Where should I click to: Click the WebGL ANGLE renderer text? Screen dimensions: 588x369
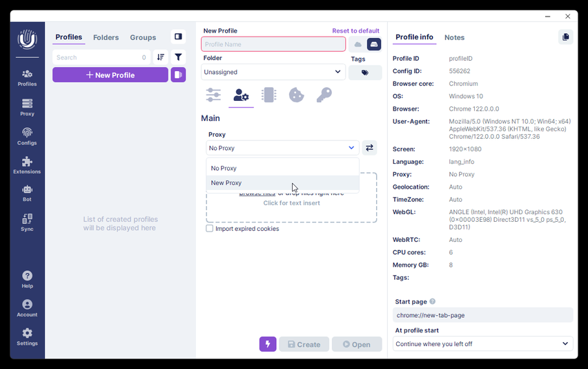tap(507, 219)
